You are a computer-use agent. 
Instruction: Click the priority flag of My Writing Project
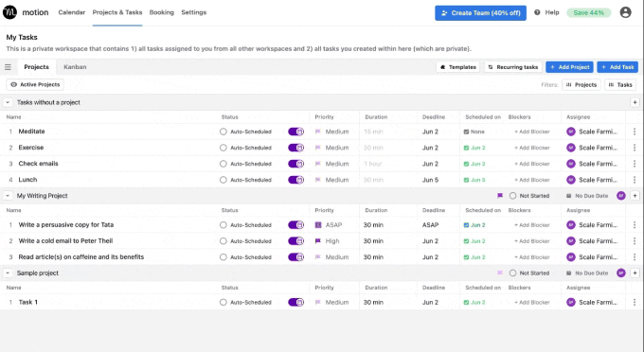point(500,196)
